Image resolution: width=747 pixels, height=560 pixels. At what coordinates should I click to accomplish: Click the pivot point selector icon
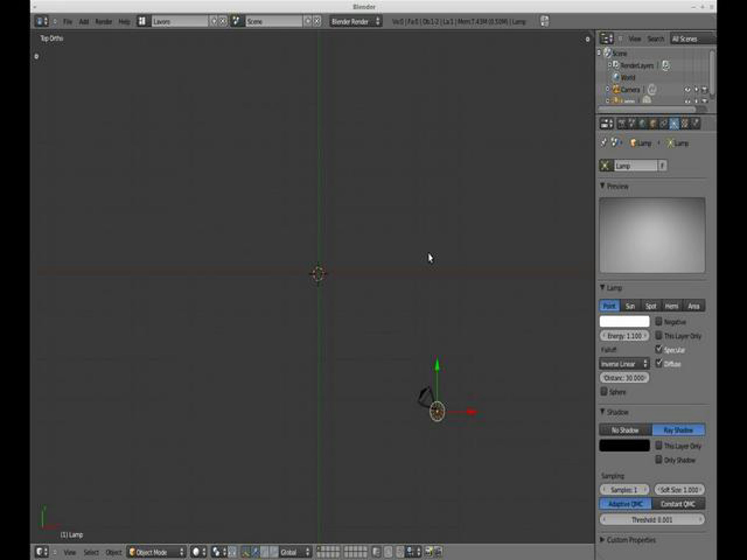tap(216, 552)
